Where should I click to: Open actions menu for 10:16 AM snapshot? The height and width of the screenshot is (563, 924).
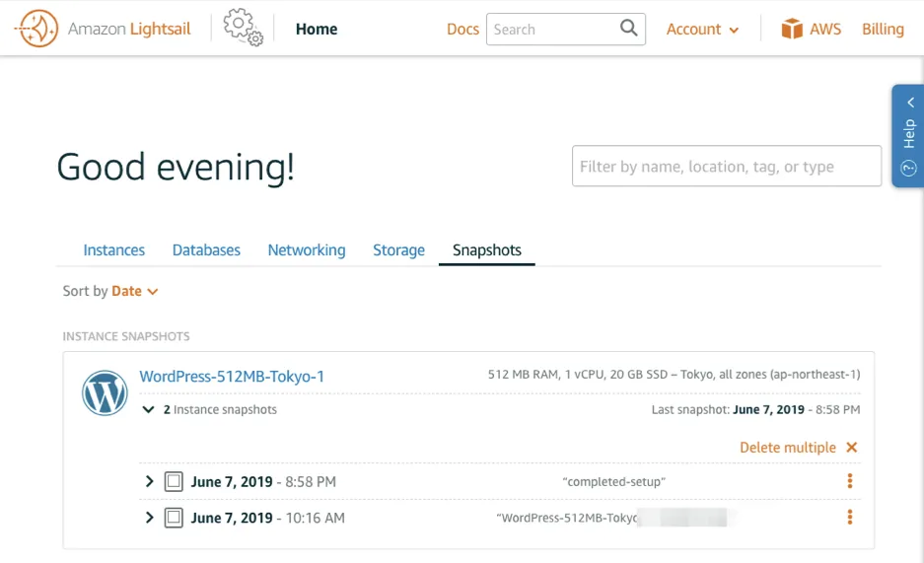(x=849, y=517)
